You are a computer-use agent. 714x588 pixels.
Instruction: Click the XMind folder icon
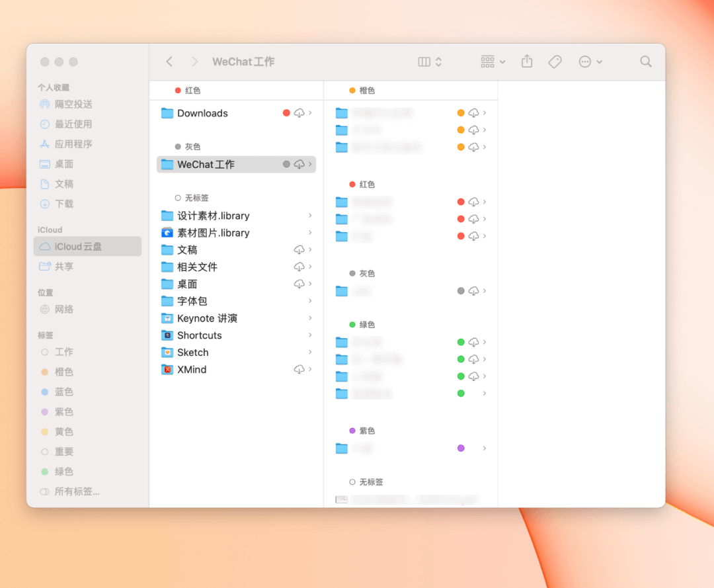click(167, 369)
